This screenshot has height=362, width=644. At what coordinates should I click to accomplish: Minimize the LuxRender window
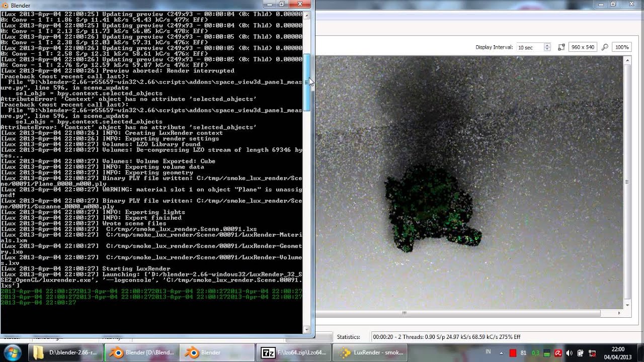coord(600,4)
